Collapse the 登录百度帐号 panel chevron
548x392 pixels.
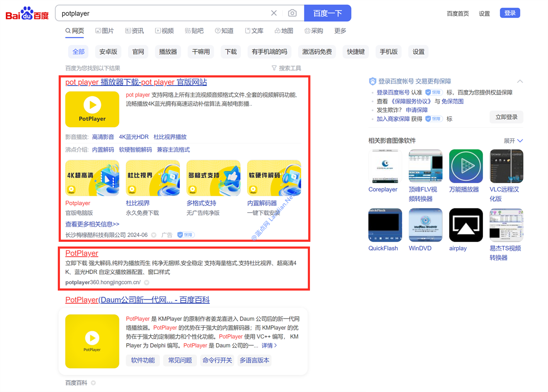(520, 81)
